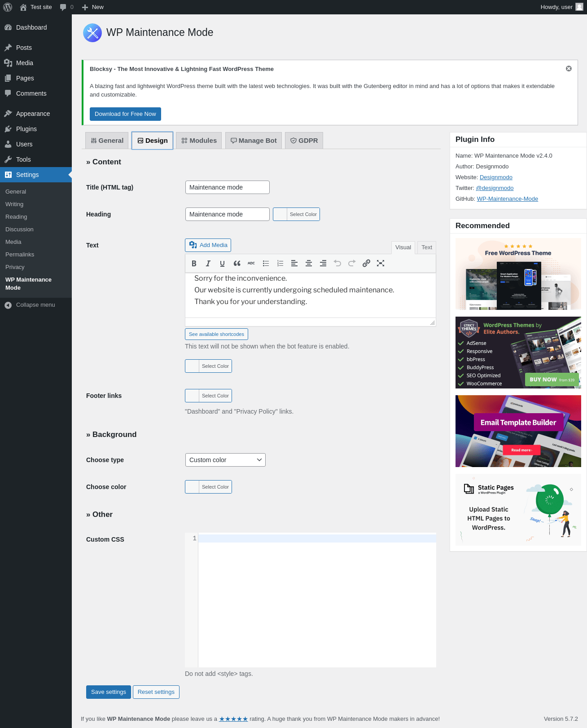Click See available shortcodes button
Image resolution: width=587 pixels, height=728 pixels.
[216, 334]
